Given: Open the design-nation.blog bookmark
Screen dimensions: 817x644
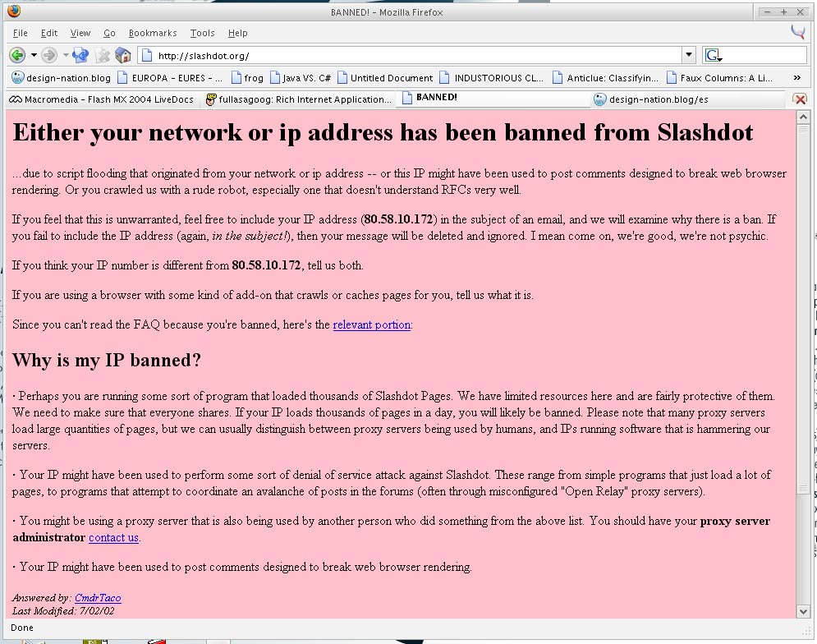Looking at the screenshot, I should (x=62, y=78).
